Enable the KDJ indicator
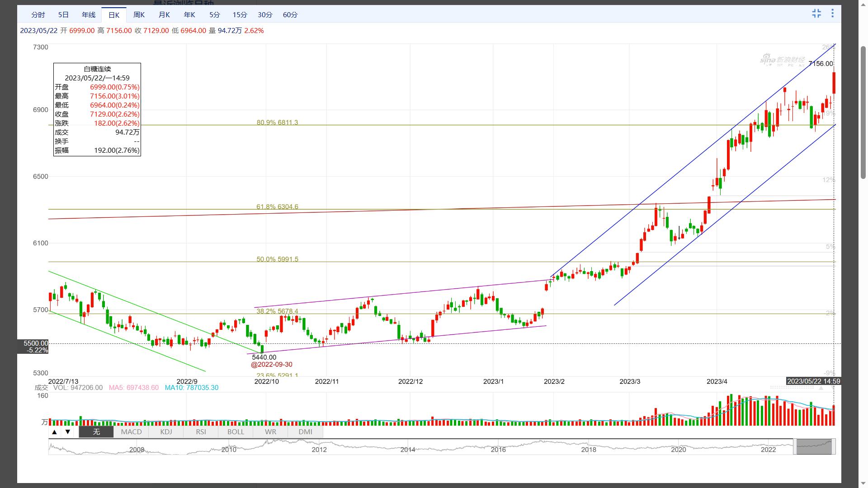 tap(166, 432)
